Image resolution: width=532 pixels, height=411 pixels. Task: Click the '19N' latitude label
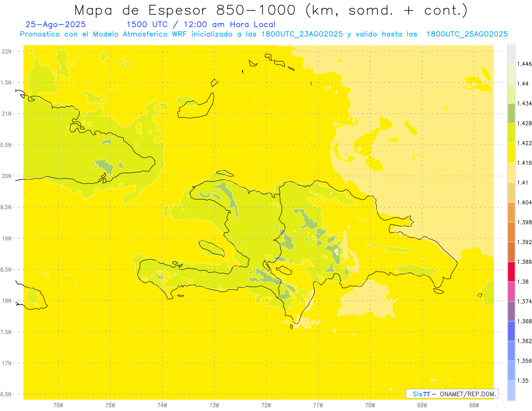pyautogui.click(x=7, y=239)
